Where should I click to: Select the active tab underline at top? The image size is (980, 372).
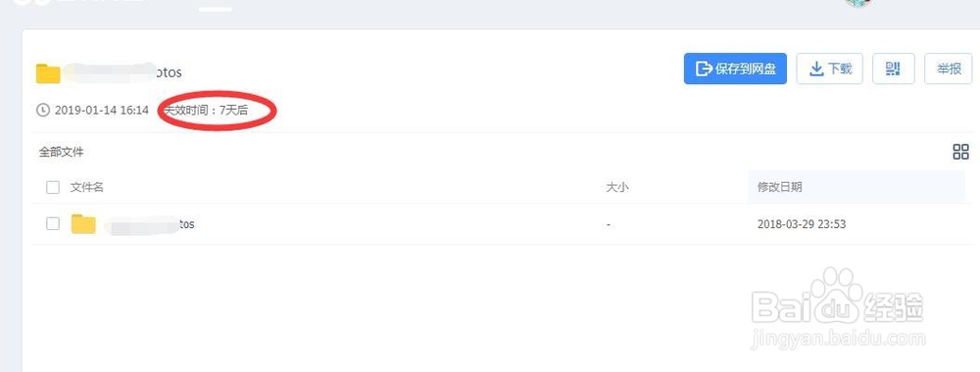[215, 10]
